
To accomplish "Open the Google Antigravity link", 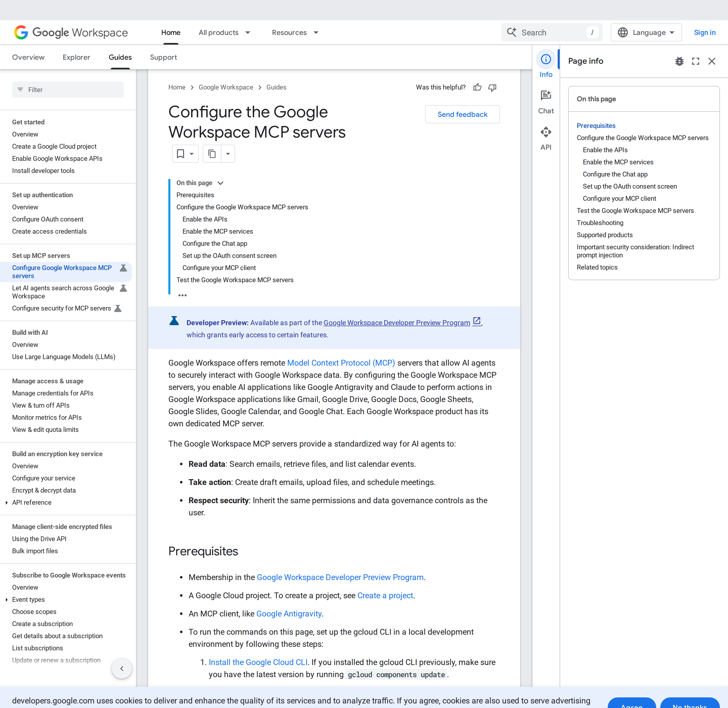I will point(289,613).
